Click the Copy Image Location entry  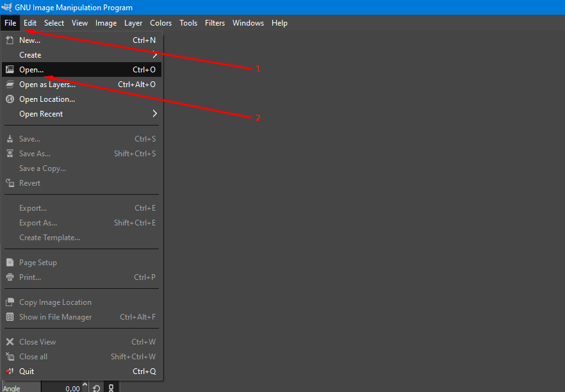coord(81,302)
